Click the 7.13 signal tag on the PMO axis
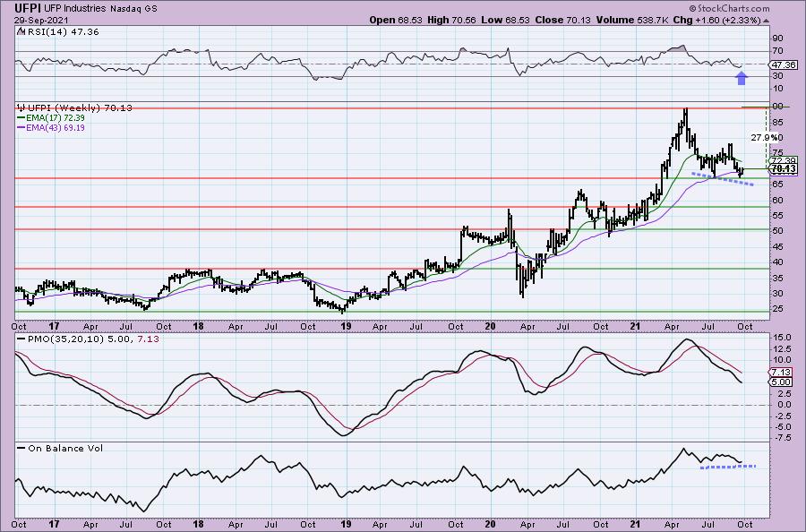Image resolution: width=806 pixels, height=532 pixels. coord(781,373)
